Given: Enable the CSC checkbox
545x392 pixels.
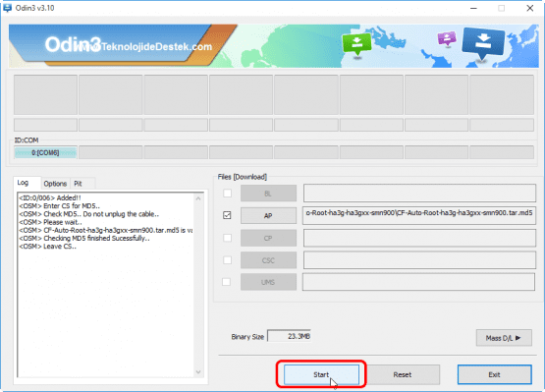Looking at the screenshot, I should coord(227,259).
